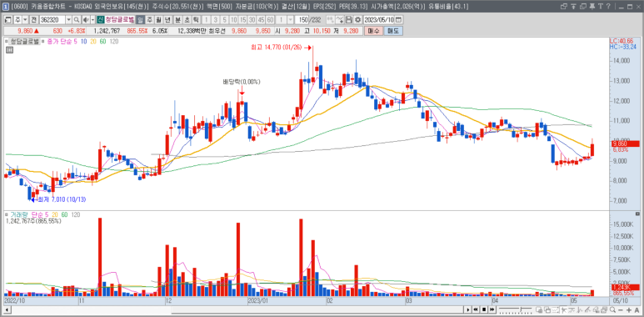This screenshot has height=317, width=644.
Task: Select the 년 yearly period toggle
Action: [167, 20]
